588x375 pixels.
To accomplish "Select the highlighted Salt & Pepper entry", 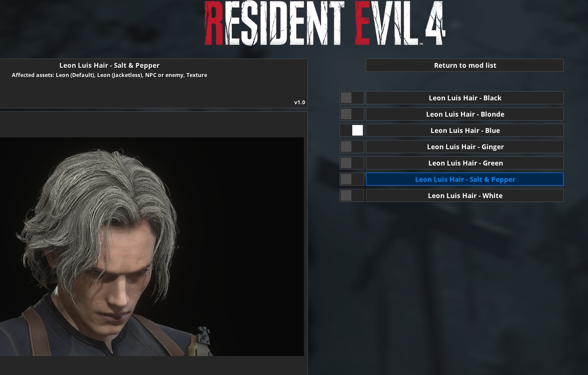I will pos(465,179).
